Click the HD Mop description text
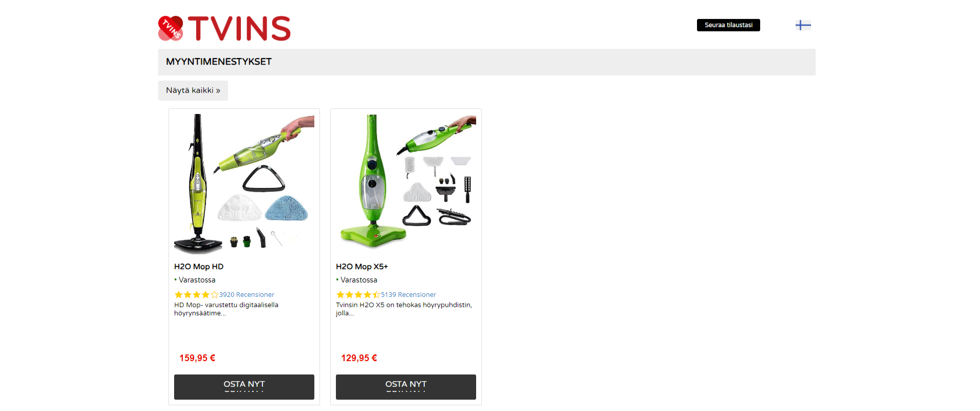980x411 pixels. [x=226, y=309]
